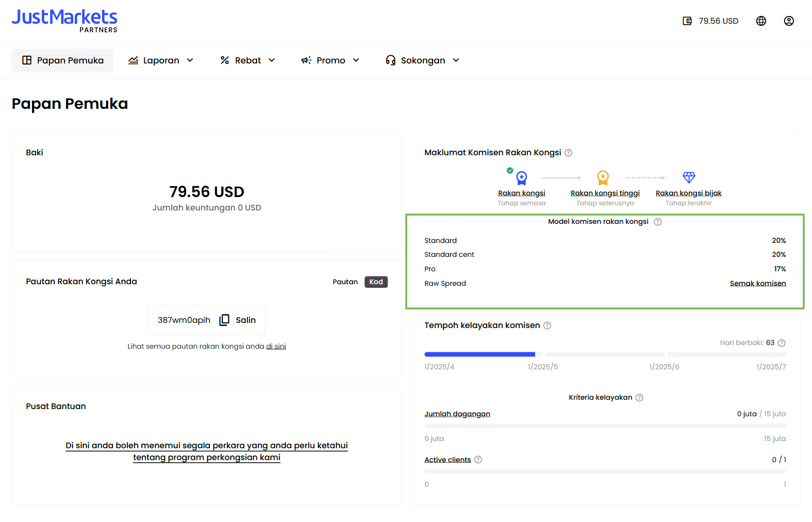Click the Standard cent commission row

[x=605, y=255]
